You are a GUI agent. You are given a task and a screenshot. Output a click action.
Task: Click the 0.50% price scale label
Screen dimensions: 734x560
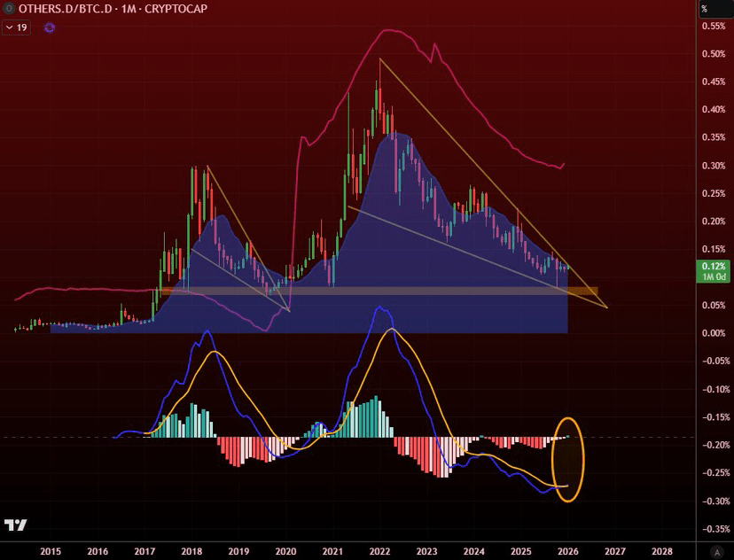click(714, 54)
